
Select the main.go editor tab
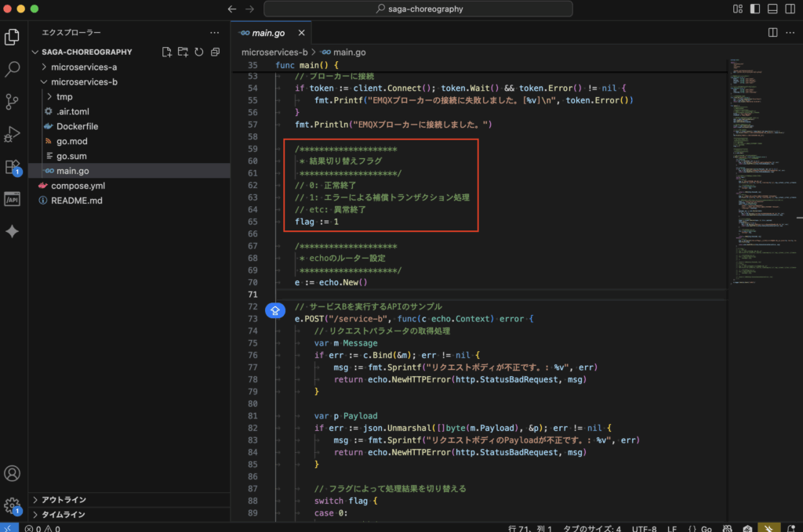point(267,33)
